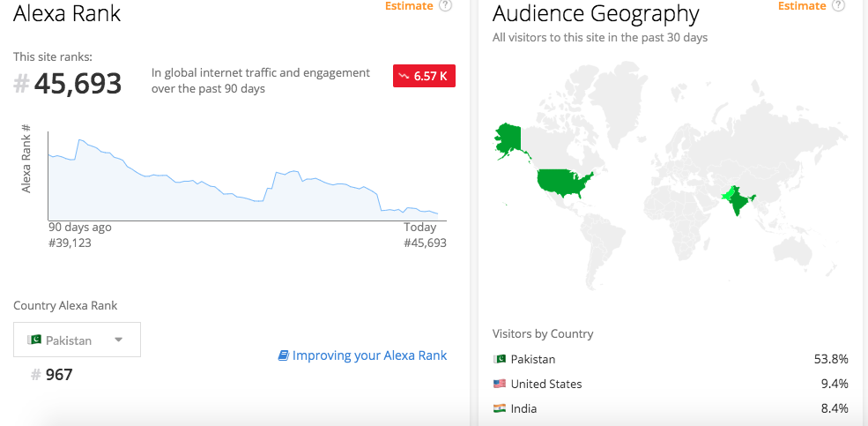868x426 pixels.
Task: Click the #39,123 label under 90 days ago
Action: [70, 243]
